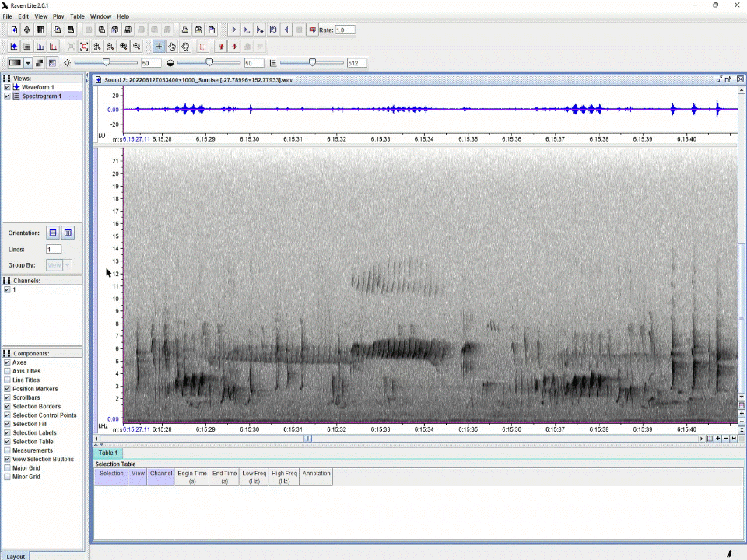Screen dimensions: 747x560
Task: Open the Help menu
Action: pyautogui.click(x=123, y=16)
